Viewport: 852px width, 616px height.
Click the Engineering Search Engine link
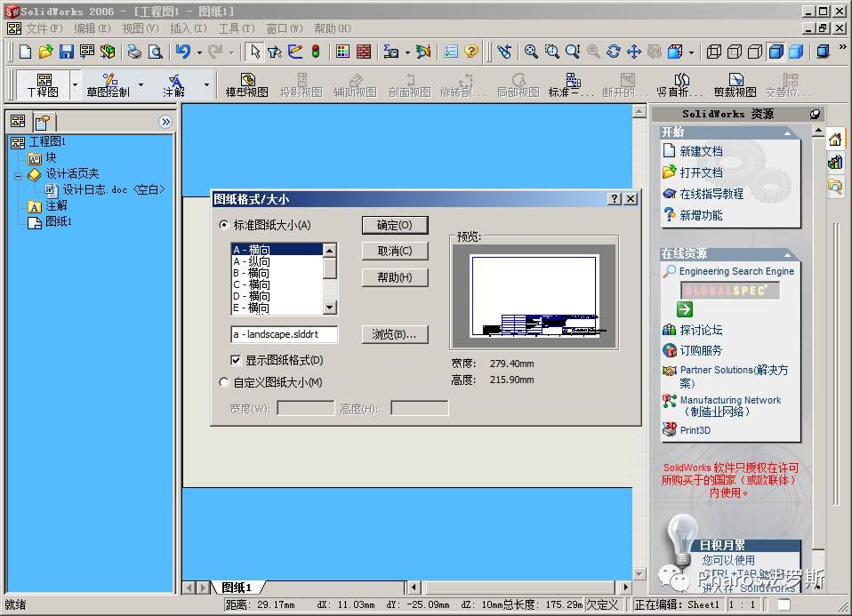[x=736, y=271]
